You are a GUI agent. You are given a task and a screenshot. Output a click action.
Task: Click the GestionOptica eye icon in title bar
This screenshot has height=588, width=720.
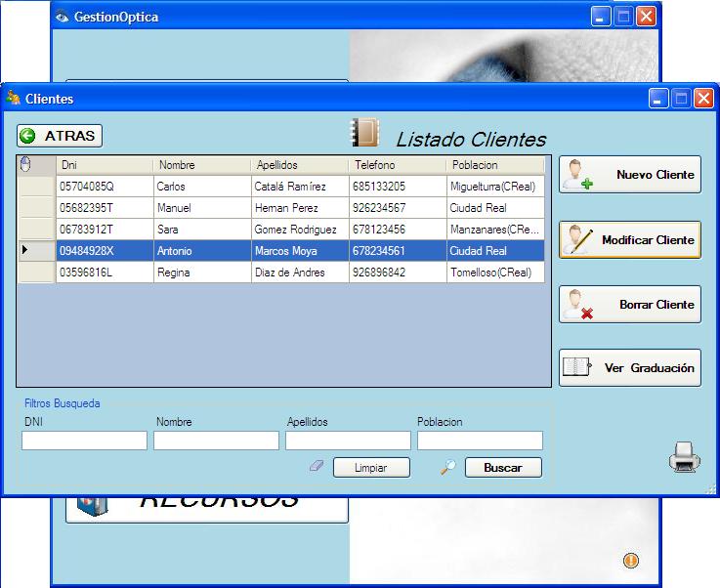62,17
